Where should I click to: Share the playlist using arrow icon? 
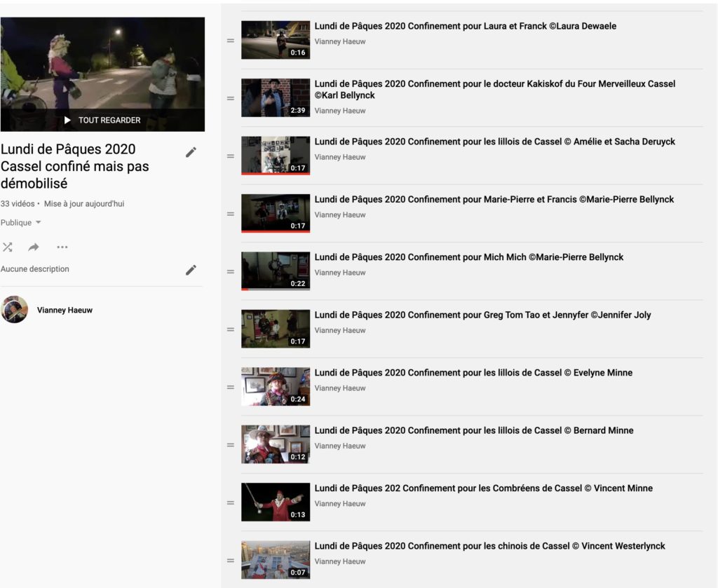pyautogui.click(x=34, y=247)
